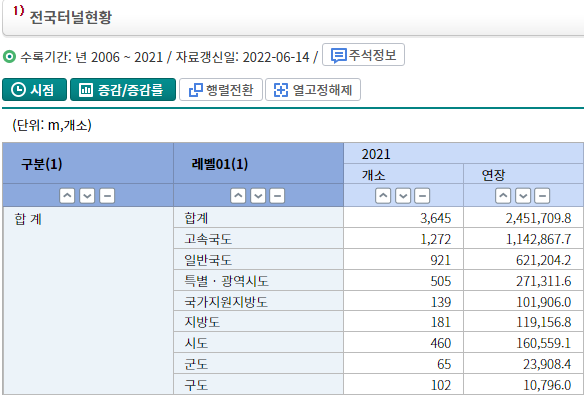Viewport: 584px width, 395px height.
Task: Click the green circle icon before 수록기간
Action: (x=9, y=57)
